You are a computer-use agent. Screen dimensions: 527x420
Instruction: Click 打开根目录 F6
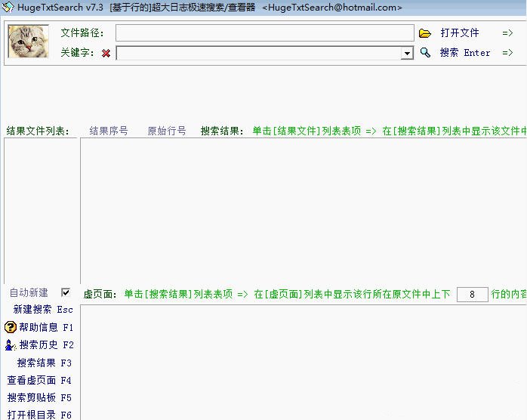pyautogui.click(x=39, y=415)
